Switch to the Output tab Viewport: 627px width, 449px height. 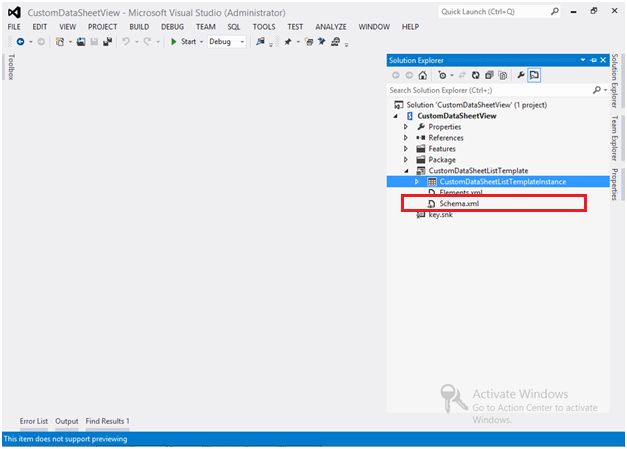(67, 421)
